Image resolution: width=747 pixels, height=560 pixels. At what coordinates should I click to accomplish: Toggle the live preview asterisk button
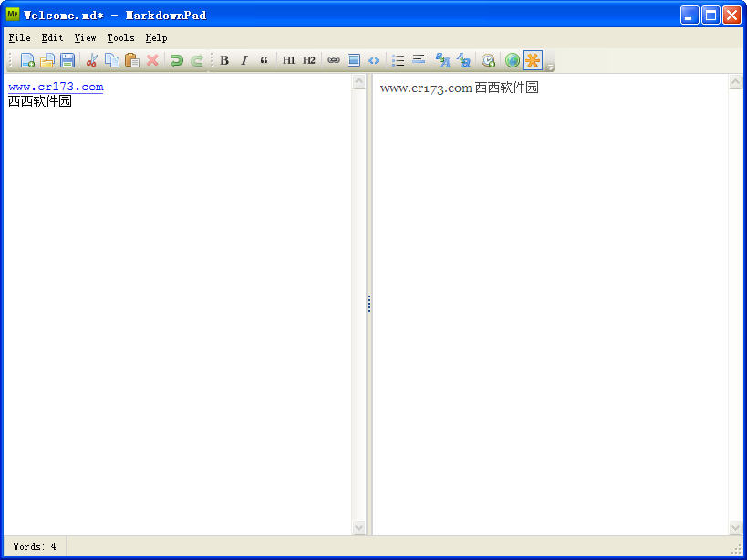533,60
